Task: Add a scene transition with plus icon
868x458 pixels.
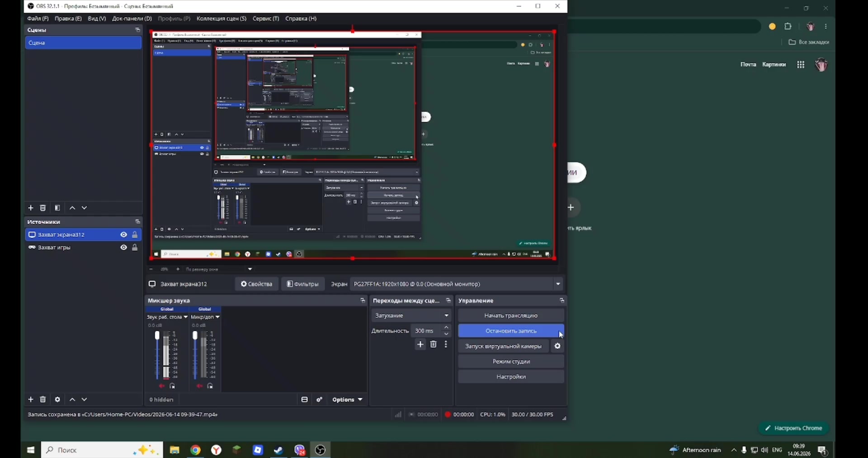Action: coord(420,345)
